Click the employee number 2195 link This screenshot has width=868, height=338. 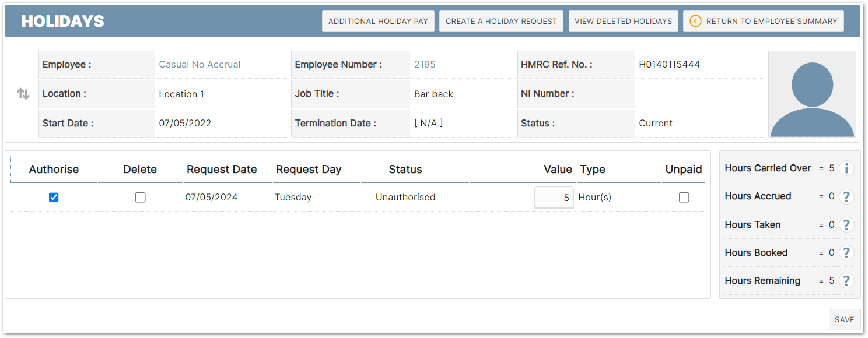[425, 65]
